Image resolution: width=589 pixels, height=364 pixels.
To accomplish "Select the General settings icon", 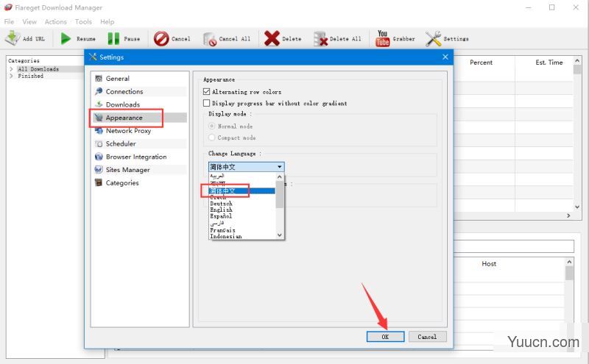I will click(99, 79).
